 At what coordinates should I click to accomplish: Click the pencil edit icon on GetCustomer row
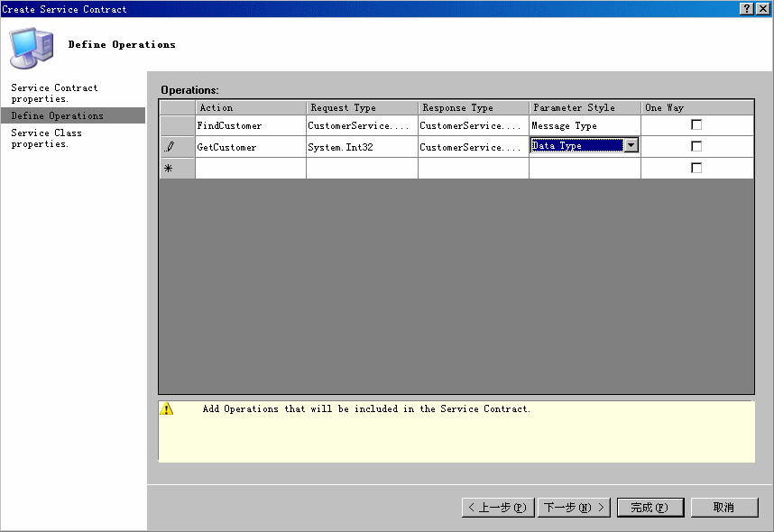169,147
